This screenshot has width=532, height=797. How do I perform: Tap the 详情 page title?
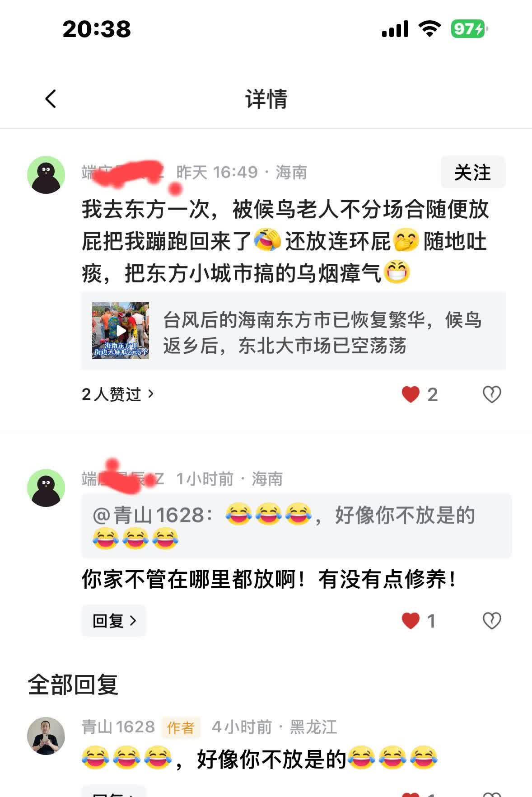[266, 98]
